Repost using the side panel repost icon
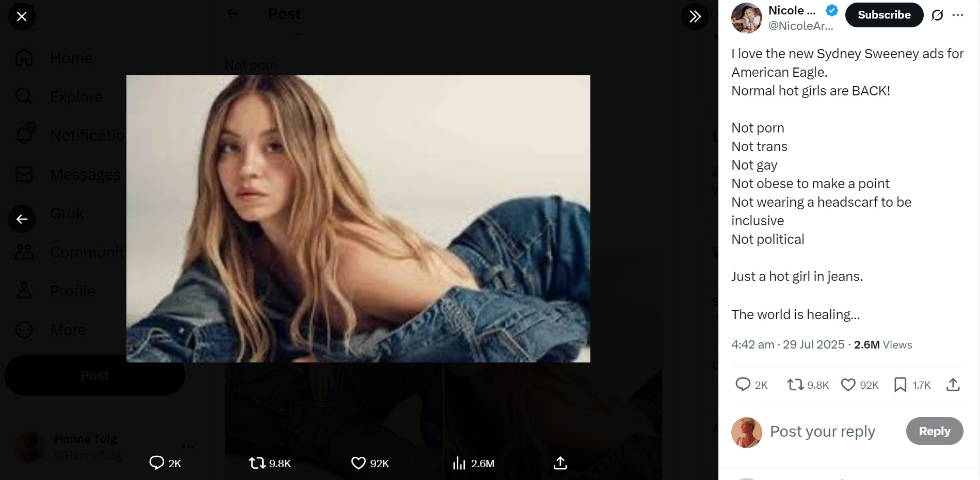 795,385
